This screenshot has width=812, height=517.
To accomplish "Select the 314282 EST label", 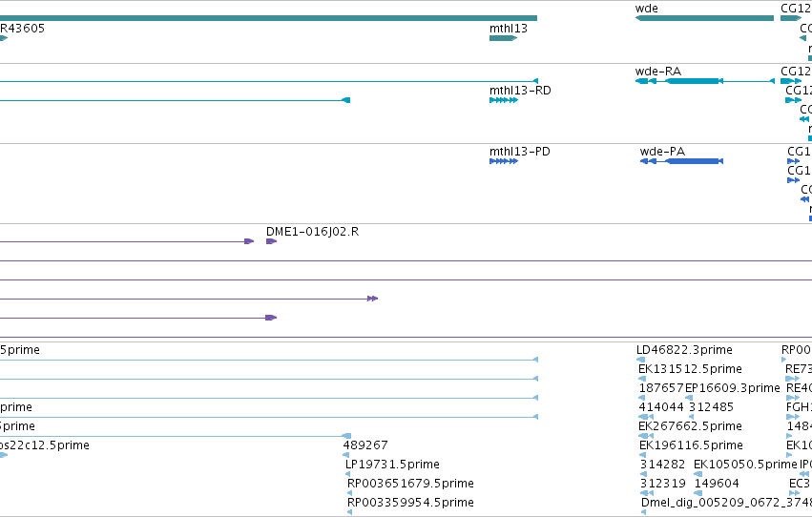I will coord(663,465).
